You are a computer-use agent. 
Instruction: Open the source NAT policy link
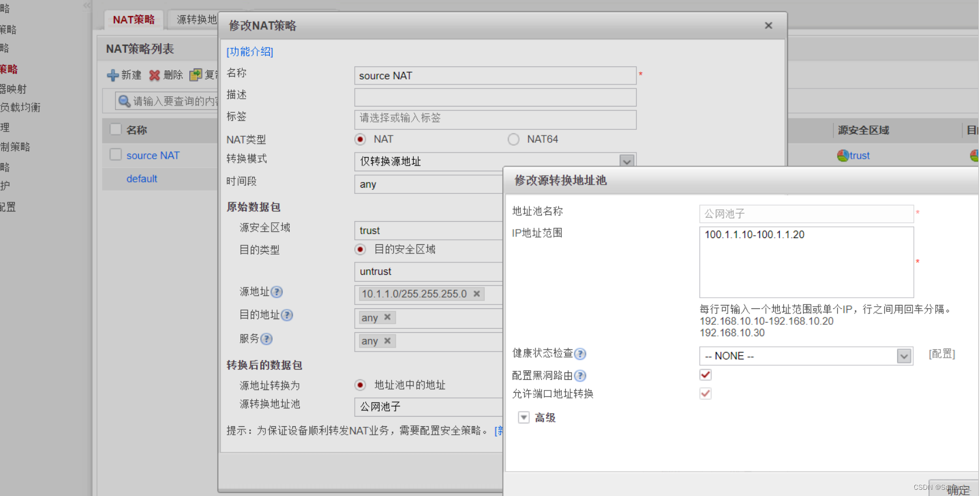point(153,155)
